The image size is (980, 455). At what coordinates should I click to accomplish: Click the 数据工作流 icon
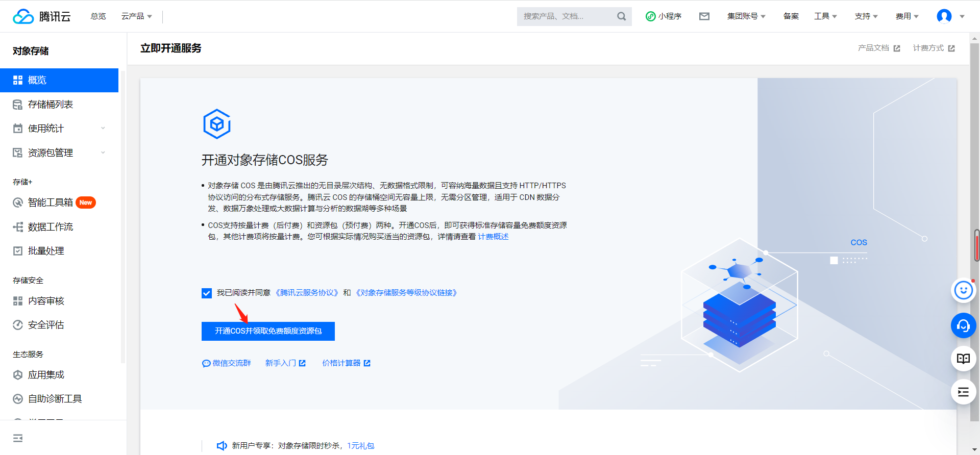pyautogui.click(x=18, y=227)
